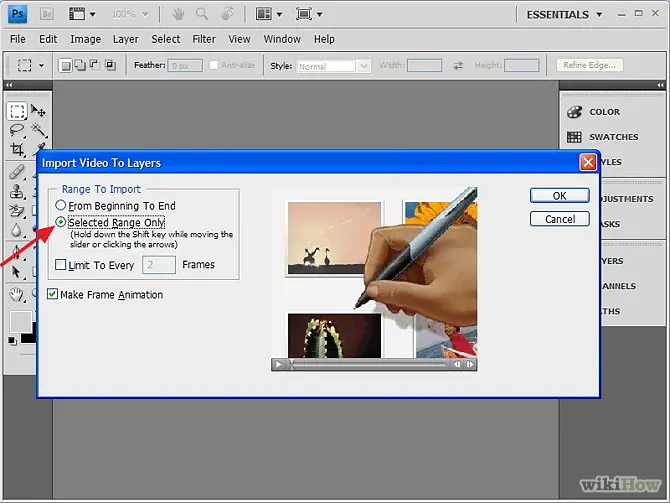670x503 pixels.
Task: Select the Healing Brush tool
Action: click(x=17, y=172)
